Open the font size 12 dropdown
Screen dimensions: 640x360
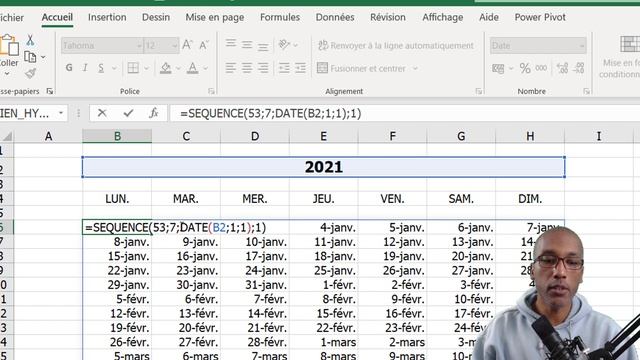[x=174, y=46]
